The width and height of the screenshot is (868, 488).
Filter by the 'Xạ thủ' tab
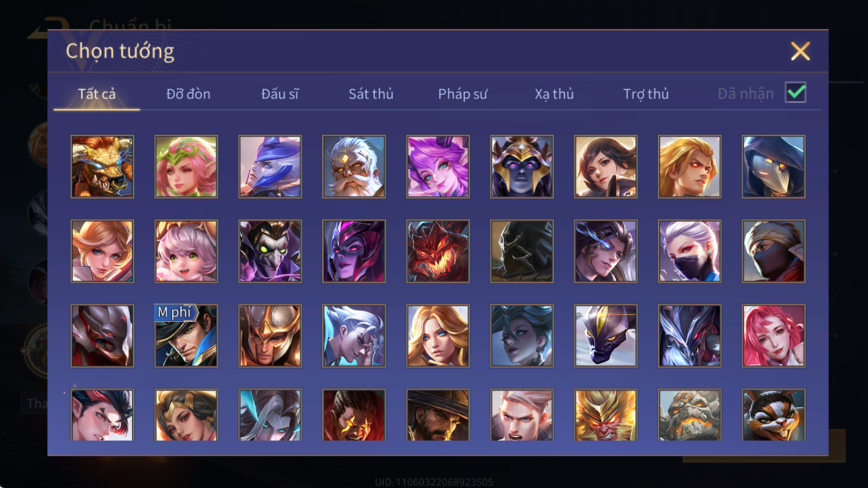point(554,94)
